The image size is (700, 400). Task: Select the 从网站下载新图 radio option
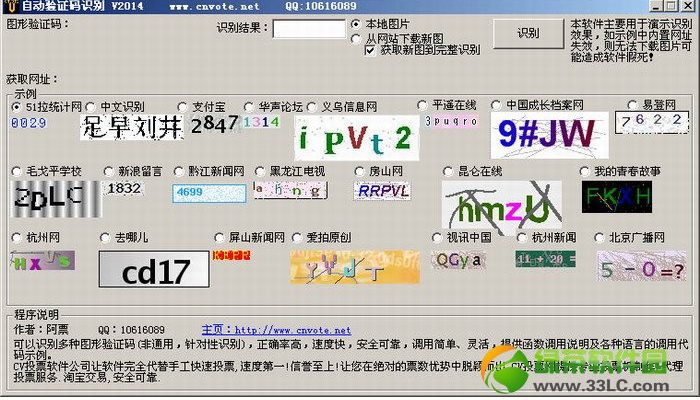pyautogui.click(x=358, y=38)
